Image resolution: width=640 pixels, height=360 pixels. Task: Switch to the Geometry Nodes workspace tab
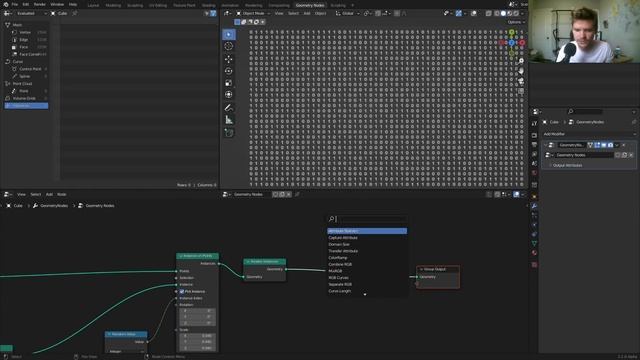pyautogui.click(x=310, y=5)
